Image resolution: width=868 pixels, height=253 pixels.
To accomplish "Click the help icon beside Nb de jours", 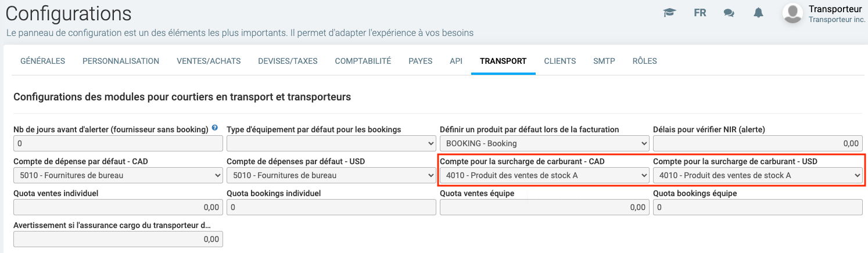I will 215,128.
